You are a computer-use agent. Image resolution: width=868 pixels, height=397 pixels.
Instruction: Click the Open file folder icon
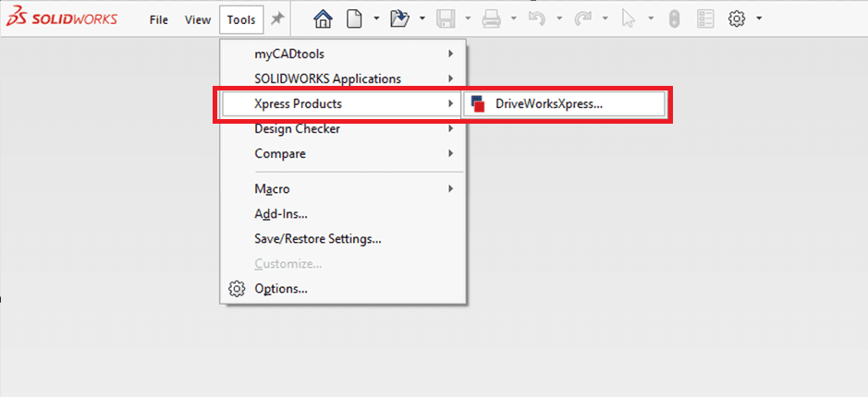pyautogui.click(x=399, y=18)
